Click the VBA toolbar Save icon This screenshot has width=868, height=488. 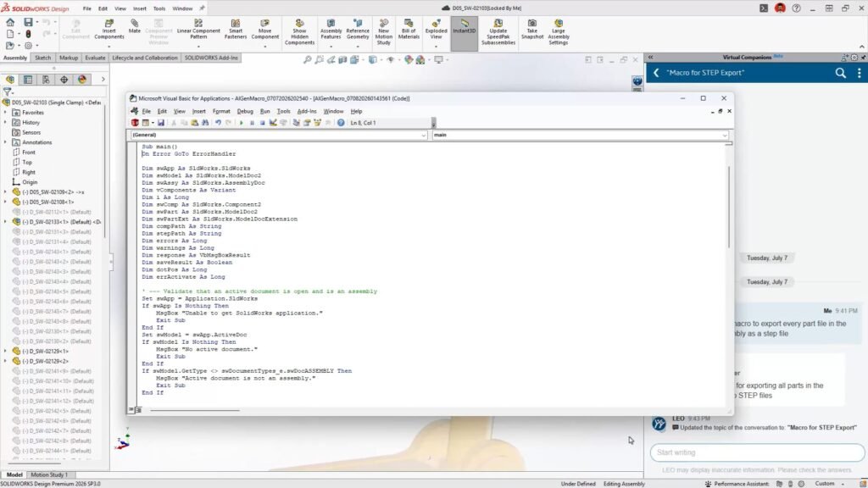(160, 123)
